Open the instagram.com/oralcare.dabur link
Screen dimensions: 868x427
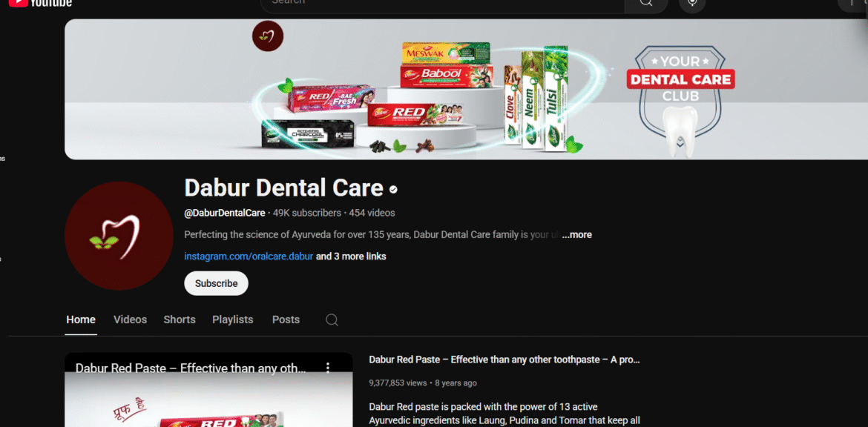[x=249, y=256]
